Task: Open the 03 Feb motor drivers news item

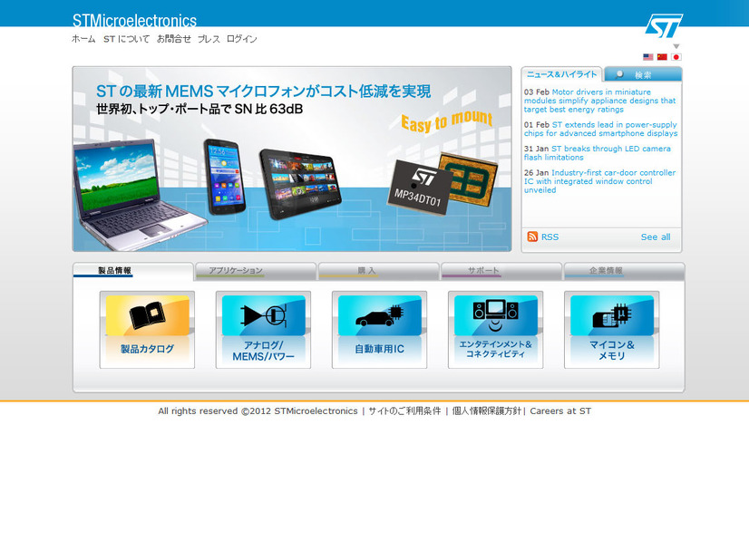Action: [600, 101]
